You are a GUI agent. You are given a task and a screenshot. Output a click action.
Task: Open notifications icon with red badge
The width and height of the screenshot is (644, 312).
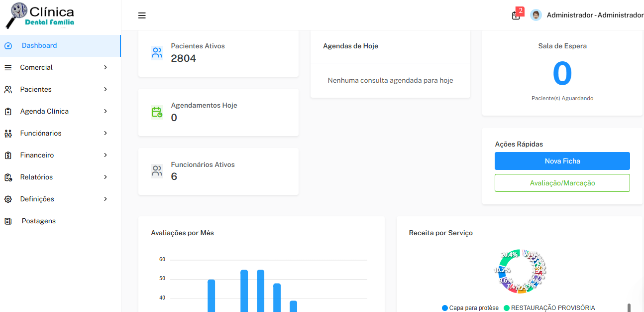(516, 15)
